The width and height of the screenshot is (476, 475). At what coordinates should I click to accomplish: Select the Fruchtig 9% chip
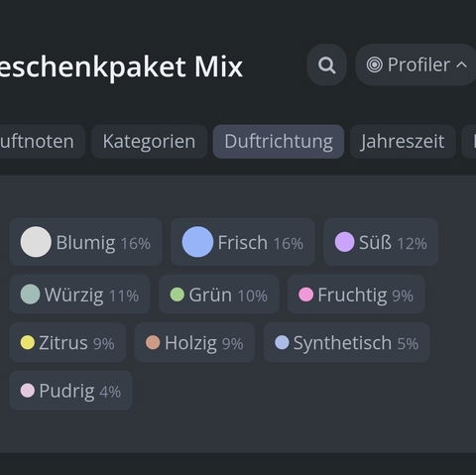356,295
